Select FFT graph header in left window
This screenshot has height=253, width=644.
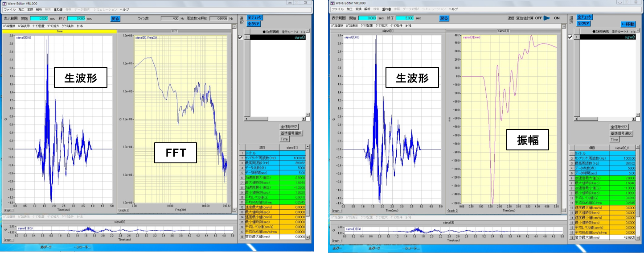pyautogui.click(x=174, y=31)
